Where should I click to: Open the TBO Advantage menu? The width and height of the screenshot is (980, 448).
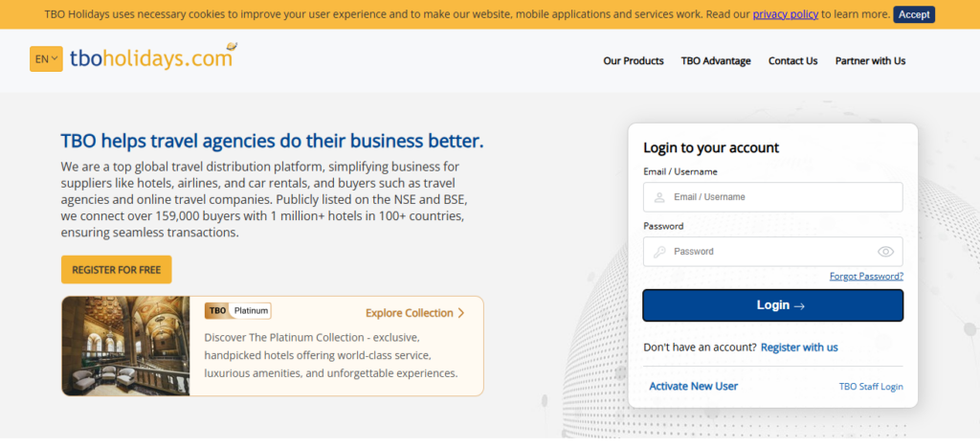pyautogui.click(x=716, y=61)
